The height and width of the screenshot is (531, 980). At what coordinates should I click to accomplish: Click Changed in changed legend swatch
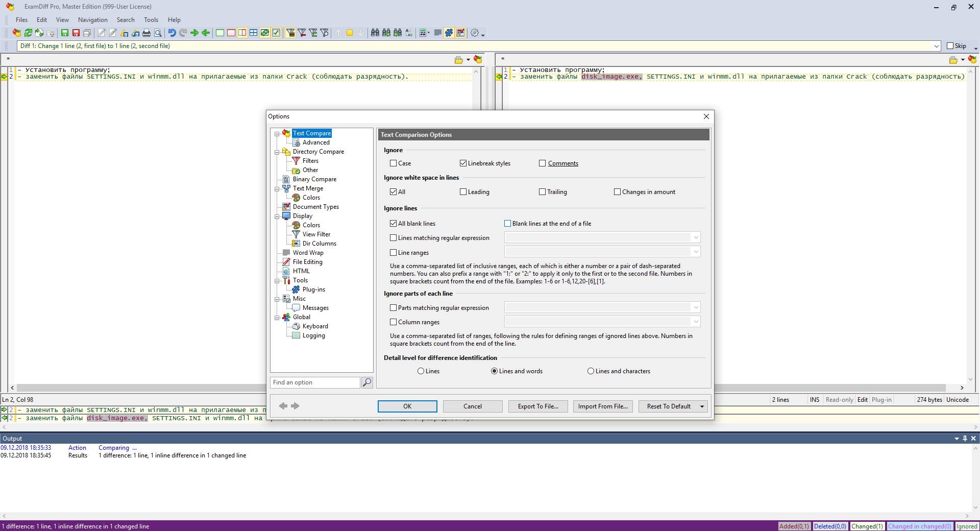pyautogui.click(x=919, y=526)
